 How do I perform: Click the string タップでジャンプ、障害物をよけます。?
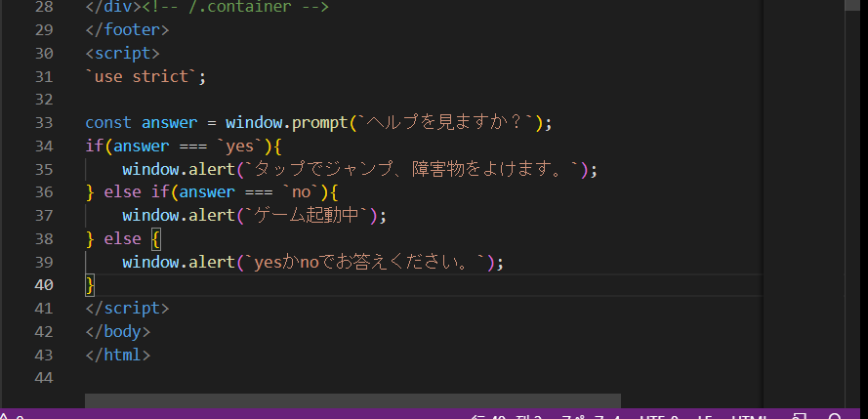point(413,169)
